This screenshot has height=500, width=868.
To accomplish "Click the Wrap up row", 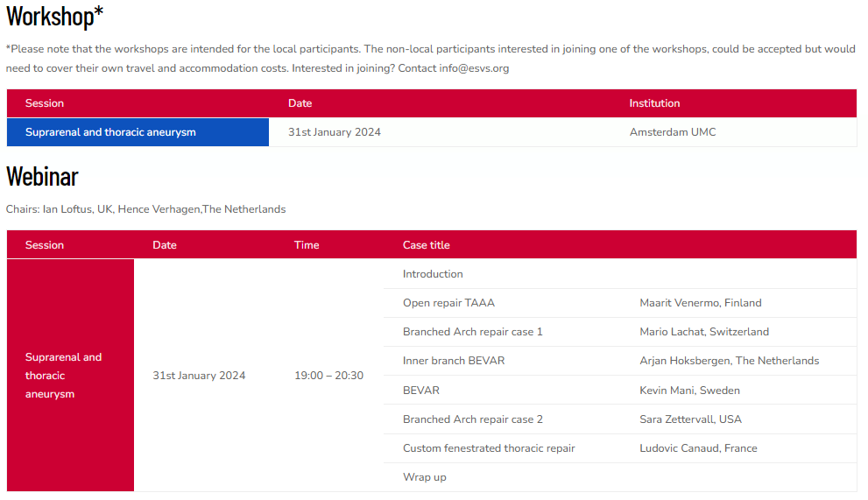I will coord(425,477).
